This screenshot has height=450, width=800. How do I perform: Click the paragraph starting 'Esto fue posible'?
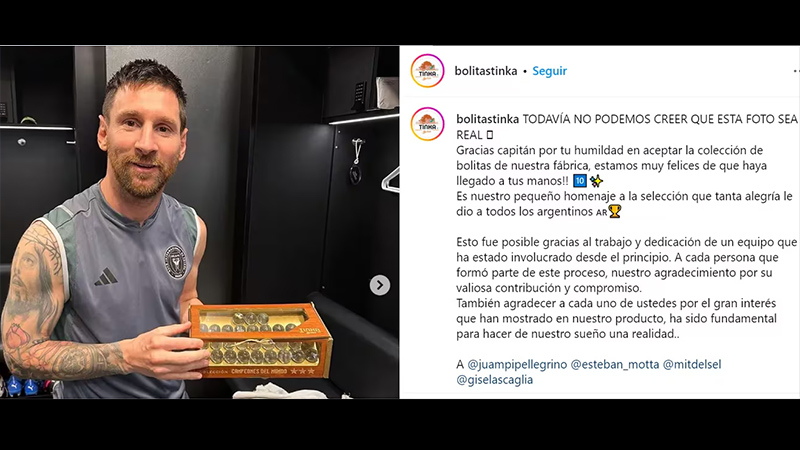626,265
